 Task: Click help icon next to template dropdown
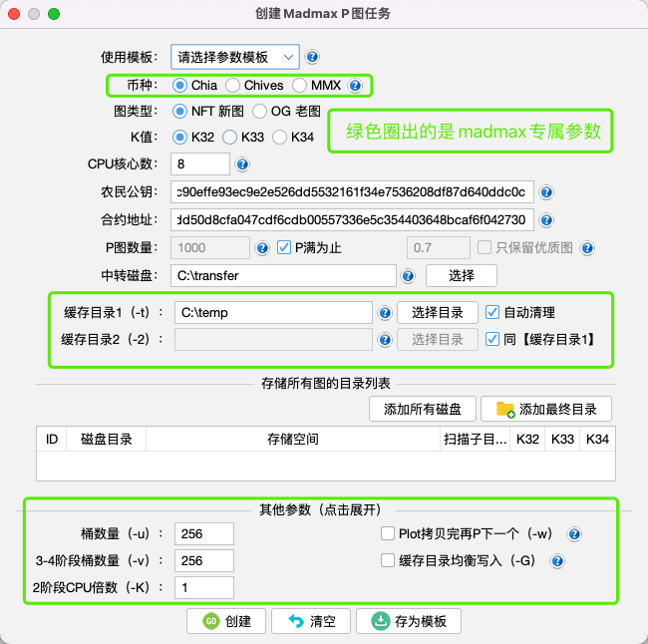click(x=312, y=57)
